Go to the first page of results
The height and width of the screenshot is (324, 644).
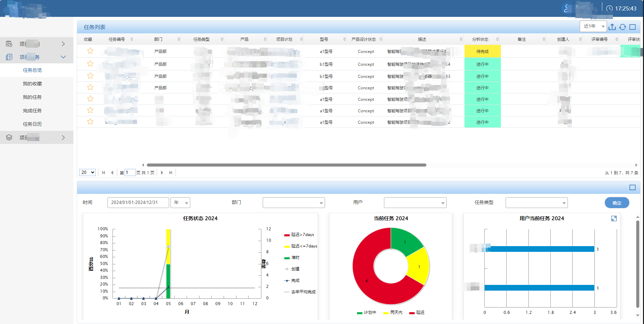coord(103,173)
